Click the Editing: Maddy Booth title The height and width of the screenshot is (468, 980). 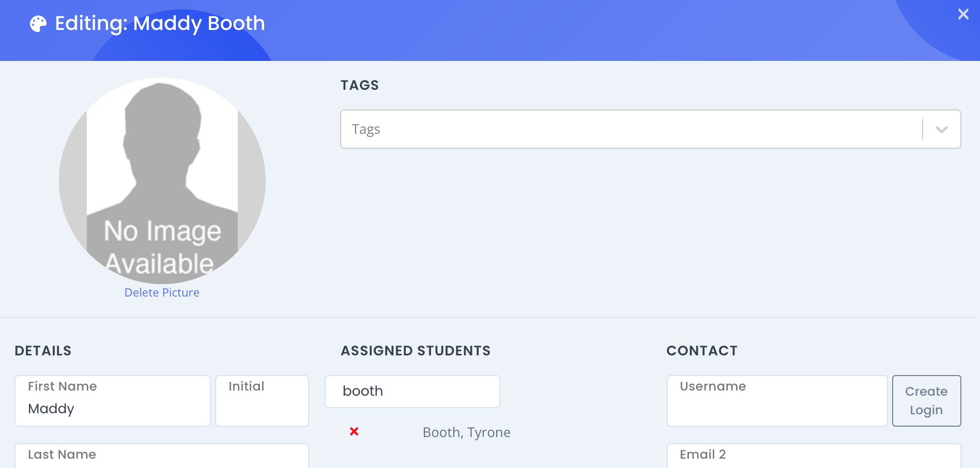pos(160,24)
